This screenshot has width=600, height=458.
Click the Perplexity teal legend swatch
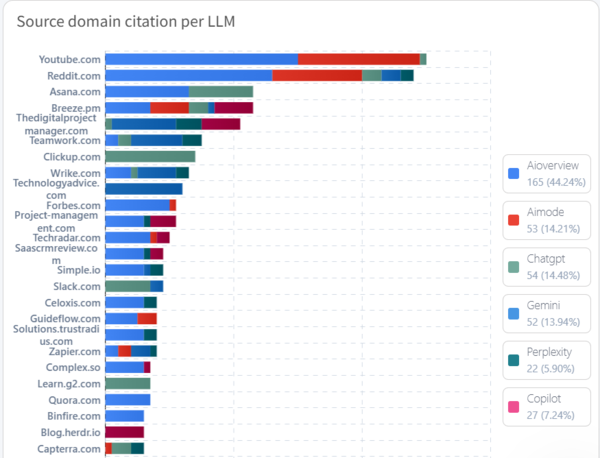514,360
